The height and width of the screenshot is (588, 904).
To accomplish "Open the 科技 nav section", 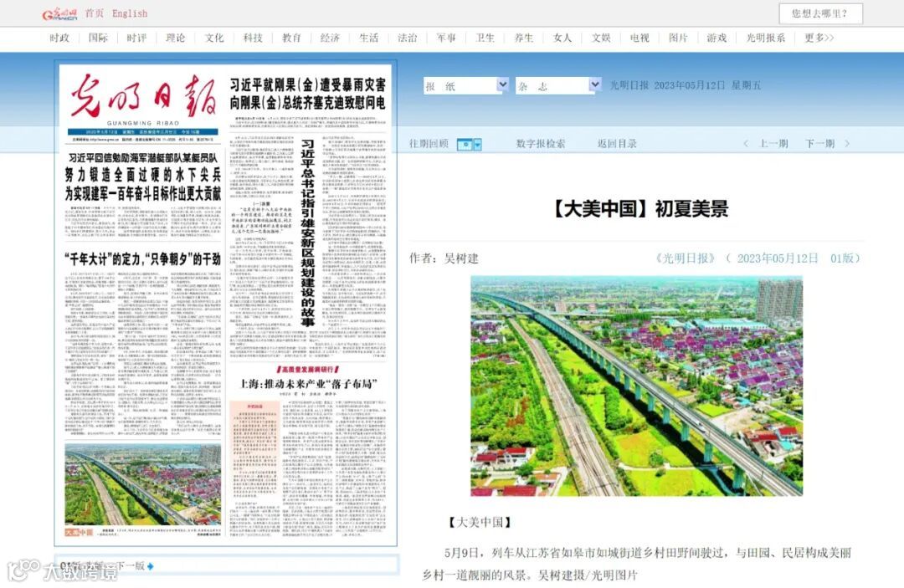I will pos(253,38).
